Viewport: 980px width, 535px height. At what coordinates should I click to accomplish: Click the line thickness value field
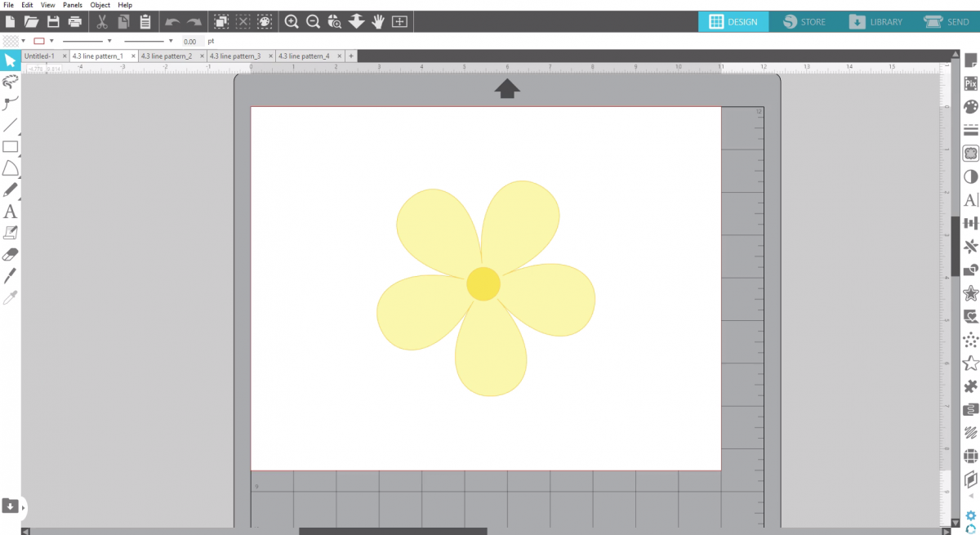pos(192,41)
